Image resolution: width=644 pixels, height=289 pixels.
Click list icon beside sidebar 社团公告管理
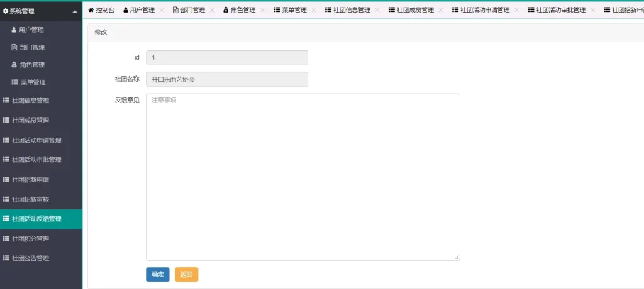click(6, 258)
